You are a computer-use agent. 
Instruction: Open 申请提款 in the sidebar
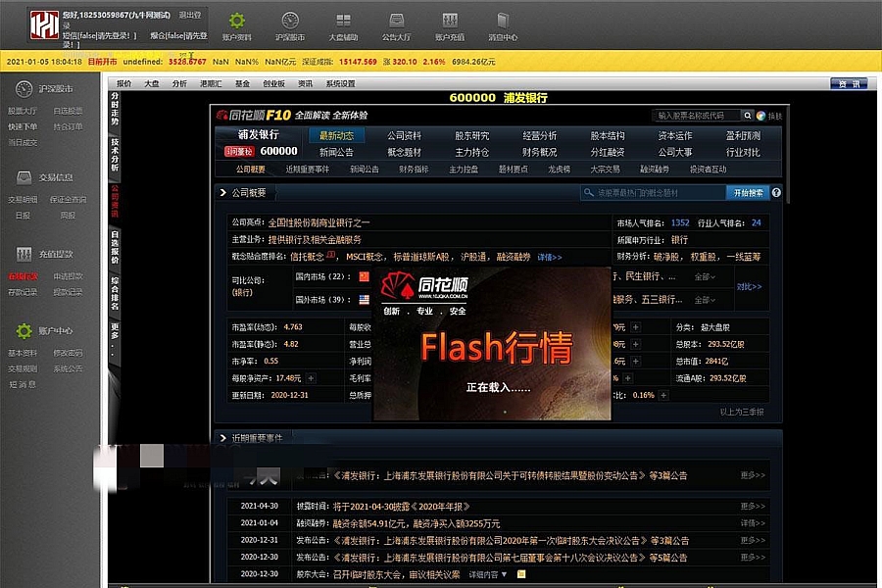click(x=68, y=276)
